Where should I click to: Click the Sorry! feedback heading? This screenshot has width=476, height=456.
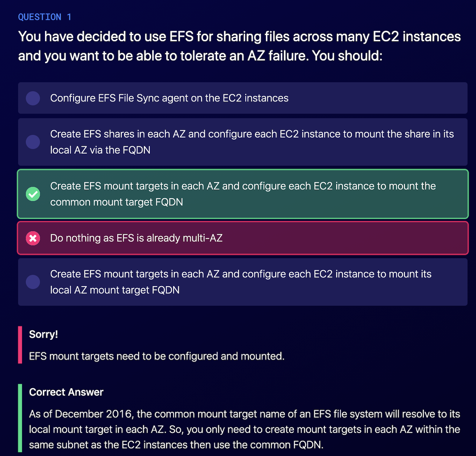(x=44, y=334)
